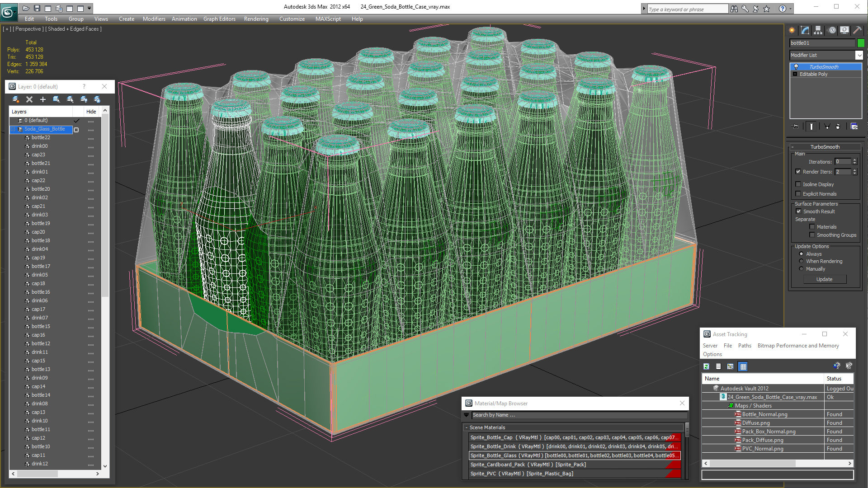Click the Delete layer X icon
Screen dimensions: 868x488
[x=29, y=99]
